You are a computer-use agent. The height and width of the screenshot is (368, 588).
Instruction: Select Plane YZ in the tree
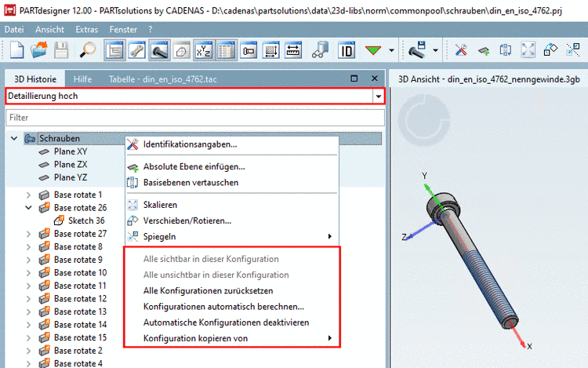click(x=70, y=177)
